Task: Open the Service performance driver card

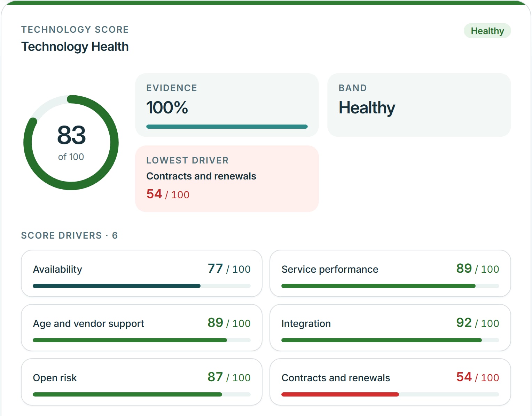Action: 390,273
